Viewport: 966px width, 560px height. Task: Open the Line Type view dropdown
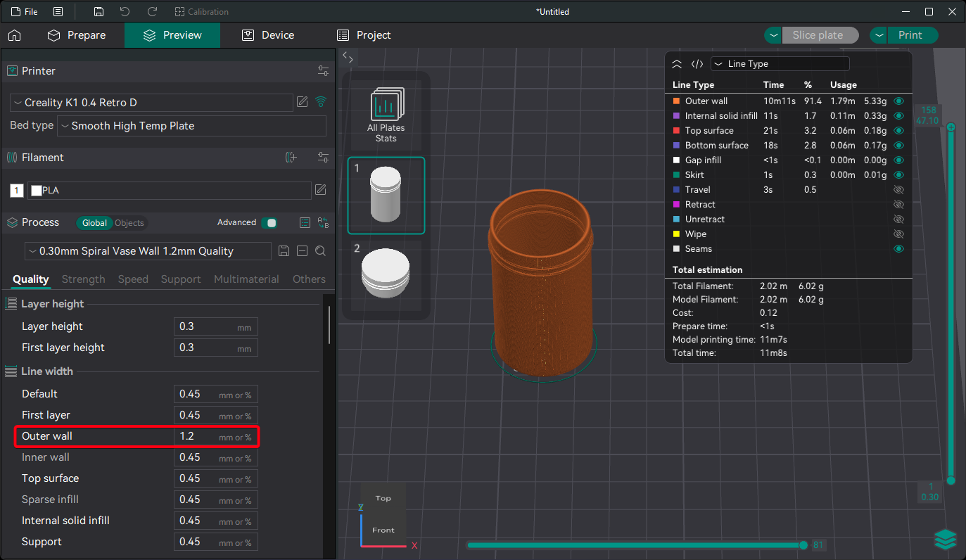(780, 64)
